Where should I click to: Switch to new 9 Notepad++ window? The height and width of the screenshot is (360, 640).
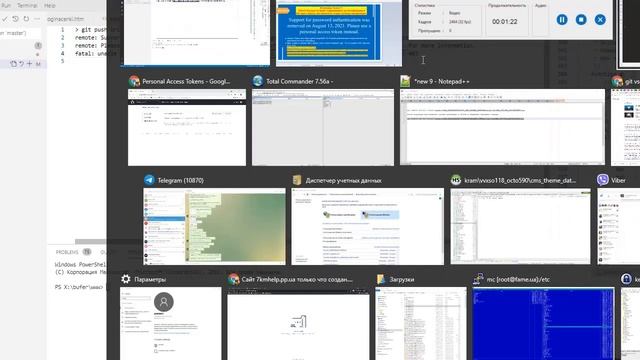click(502, 127)
